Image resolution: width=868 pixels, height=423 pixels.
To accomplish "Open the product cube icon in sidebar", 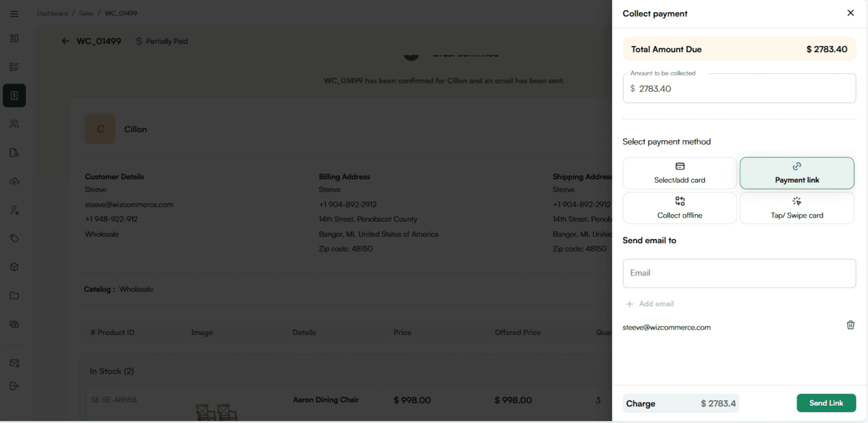I will click(x=14, y=267).
